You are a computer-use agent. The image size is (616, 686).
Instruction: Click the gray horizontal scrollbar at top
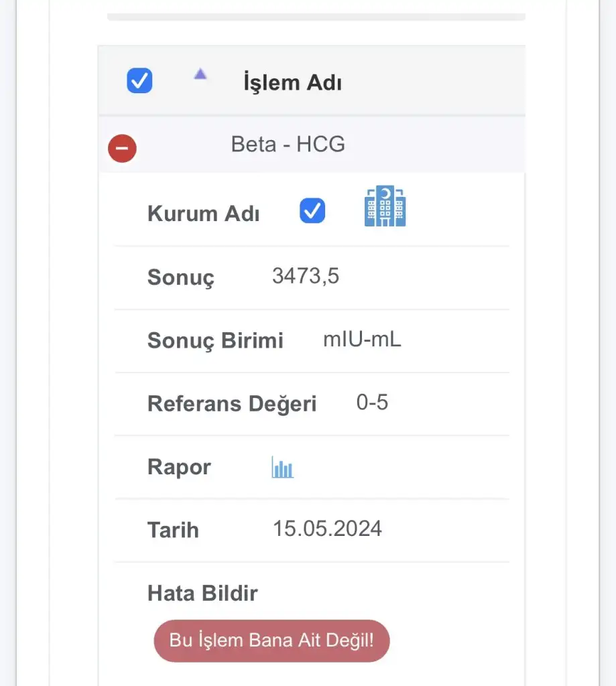click(x=316, y=17)
